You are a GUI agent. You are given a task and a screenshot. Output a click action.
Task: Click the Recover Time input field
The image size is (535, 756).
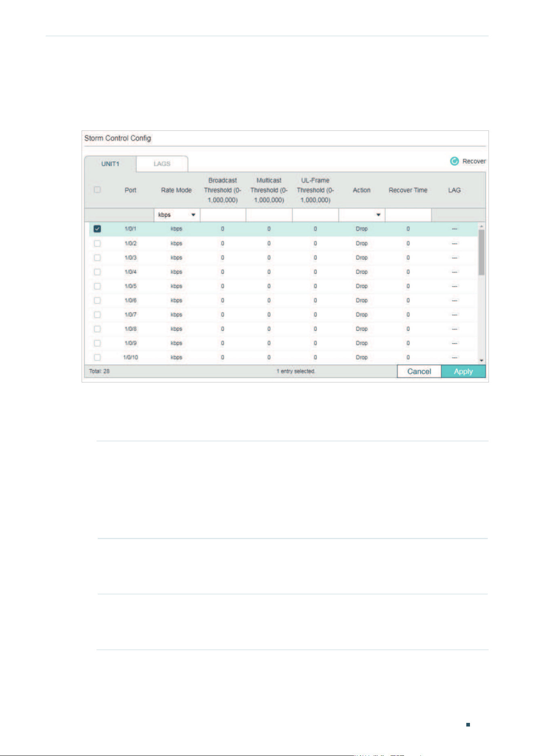(x=408, y=215)
